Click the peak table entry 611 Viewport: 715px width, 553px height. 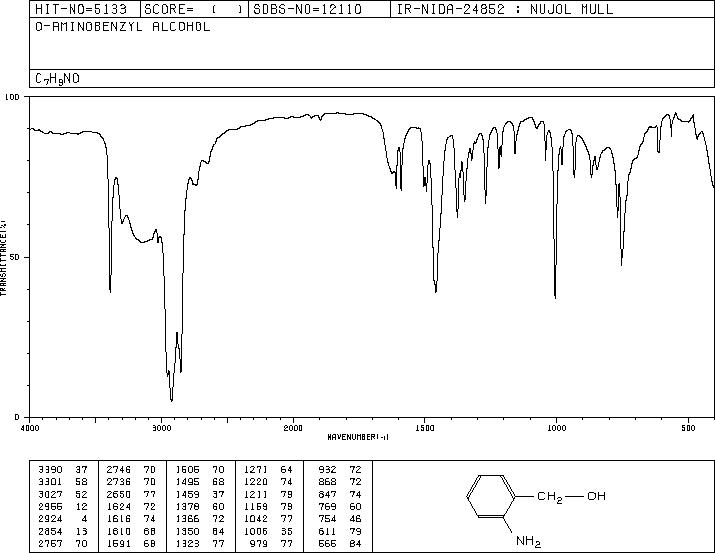[327, 531]
